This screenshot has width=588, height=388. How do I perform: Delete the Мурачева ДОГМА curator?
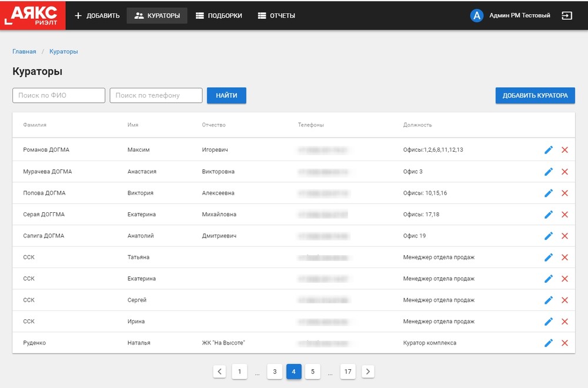pos(564,172)
